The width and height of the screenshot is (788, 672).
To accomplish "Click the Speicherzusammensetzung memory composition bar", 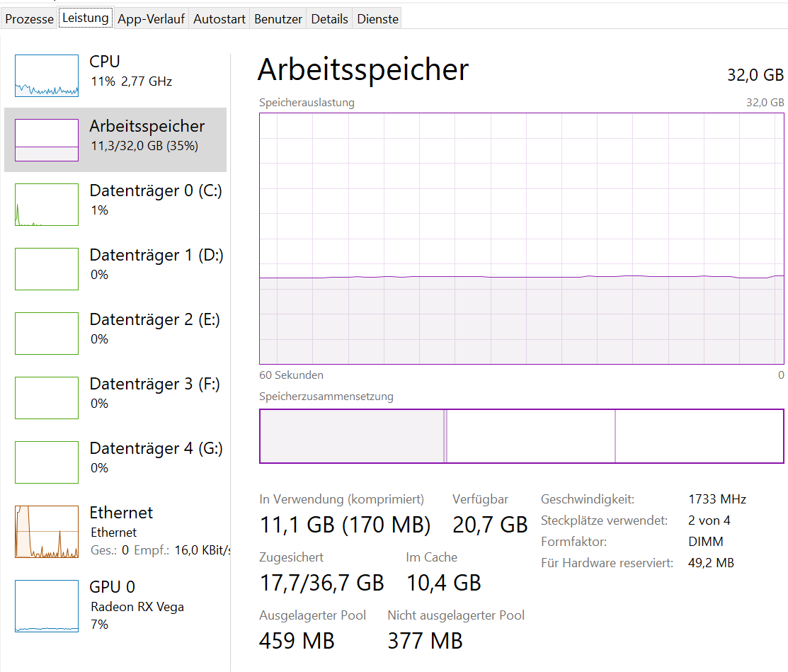I will click(522, 436).
